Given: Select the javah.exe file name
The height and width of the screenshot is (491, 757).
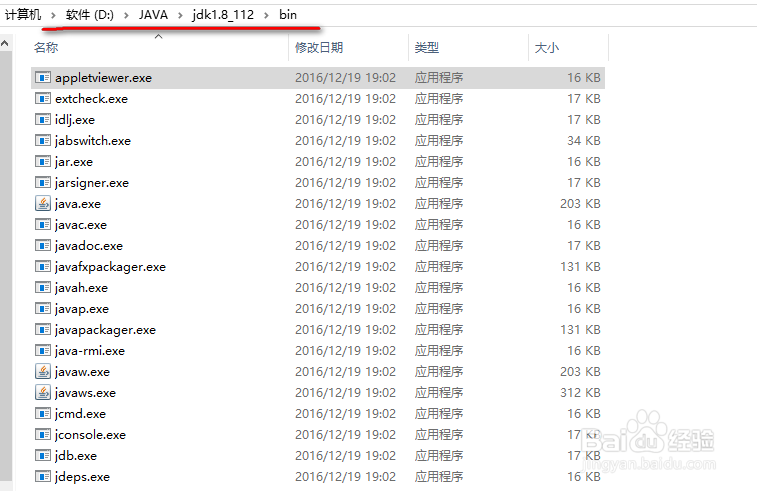Looking at the screenshot, I should (81, 288).
